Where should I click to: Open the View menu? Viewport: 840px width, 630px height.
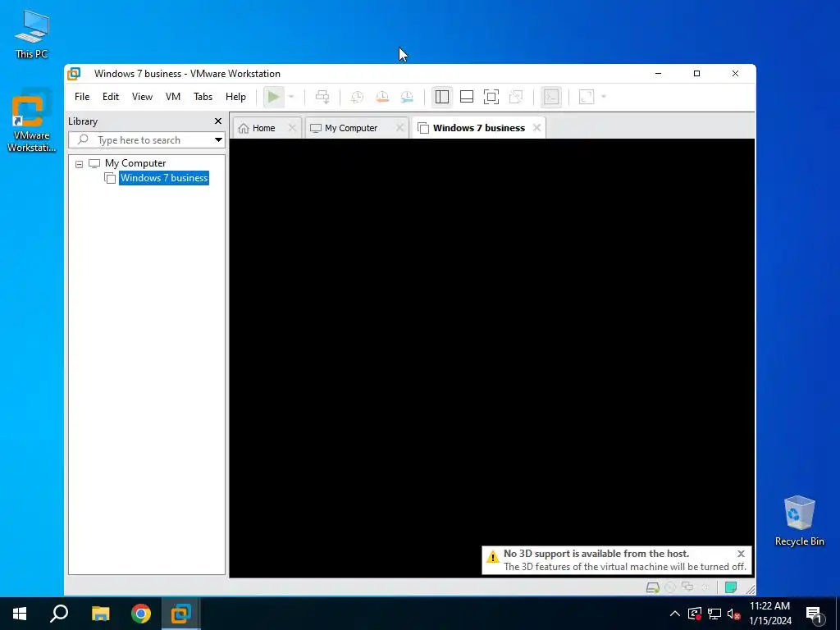pos(142,97)
